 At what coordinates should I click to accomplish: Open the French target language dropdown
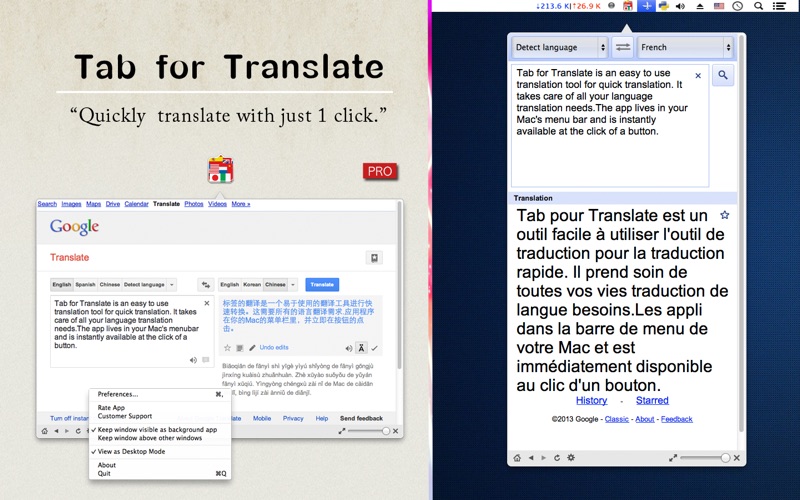tap(686, 47)
